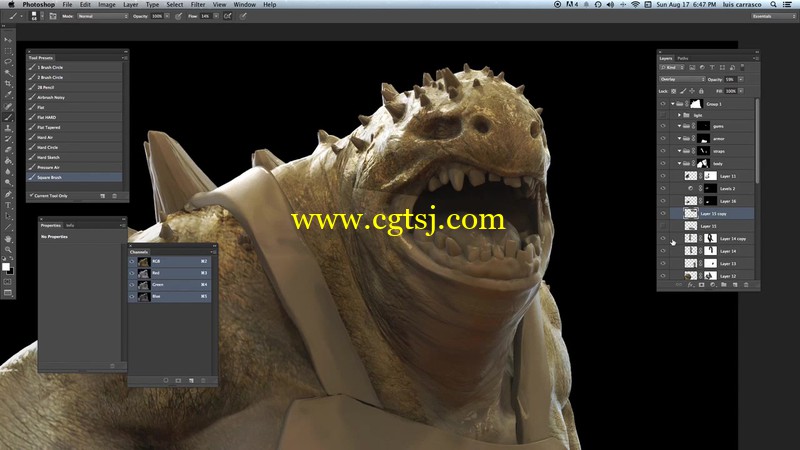Open the Image menu
Viewport: 800px width, 450px height.
click(x=107, y=5)
